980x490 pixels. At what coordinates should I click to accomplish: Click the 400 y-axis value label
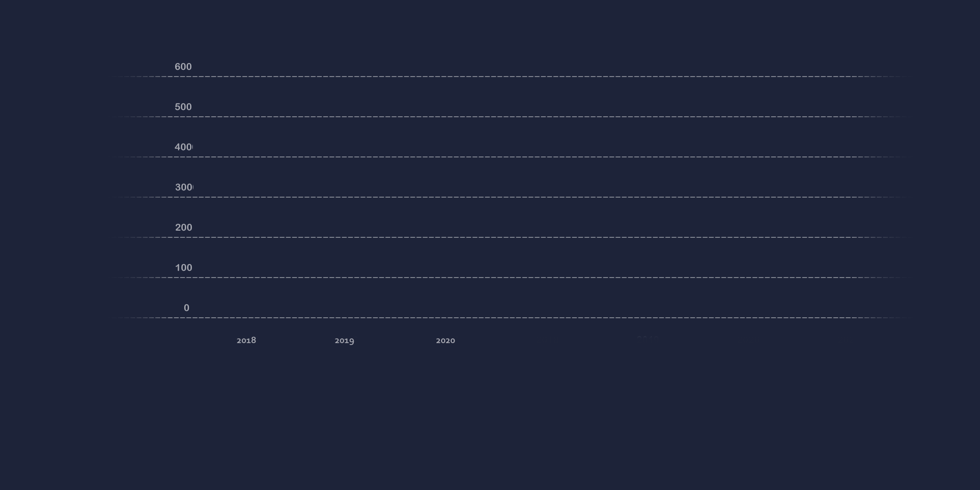click(x=184, y=147)
